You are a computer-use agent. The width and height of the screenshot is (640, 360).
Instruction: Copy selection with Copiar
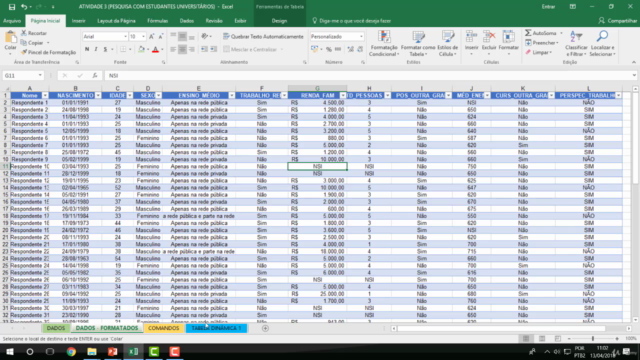click(x=33, y=43)
